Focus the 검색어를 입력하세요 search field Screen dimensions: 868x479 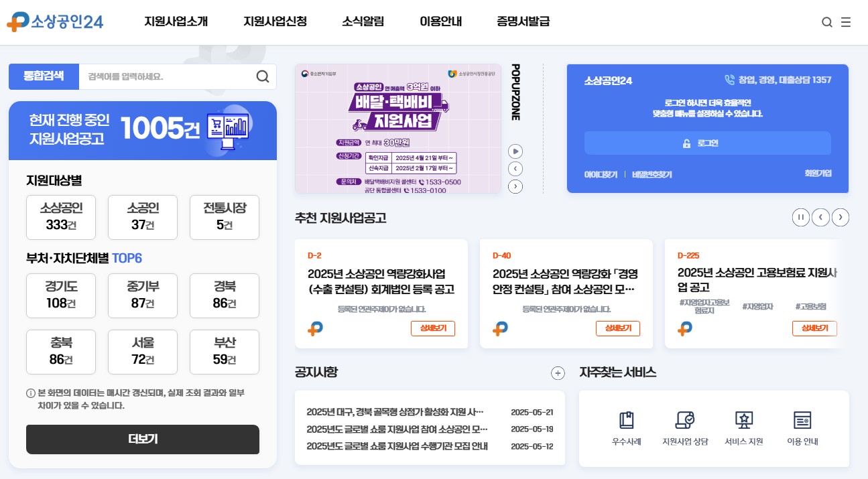[166, 76]
